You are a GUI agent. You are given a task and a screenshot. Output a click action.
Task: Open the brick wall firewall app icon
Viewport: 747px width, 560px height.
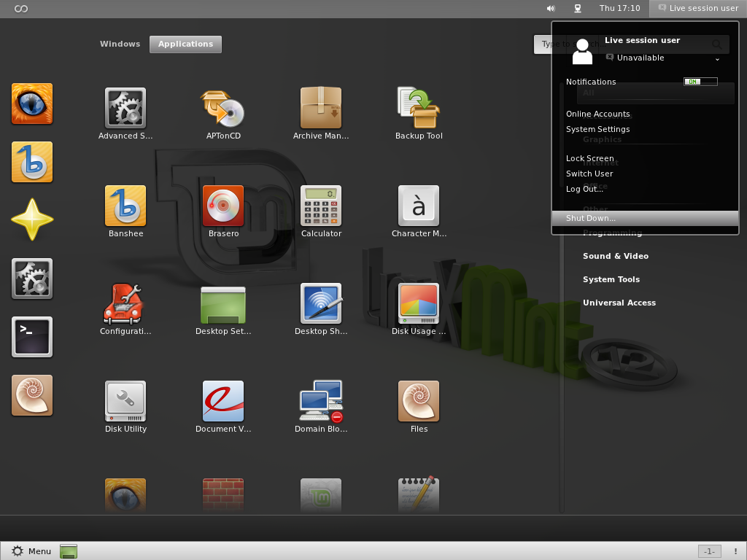click(x=223, y=495)
